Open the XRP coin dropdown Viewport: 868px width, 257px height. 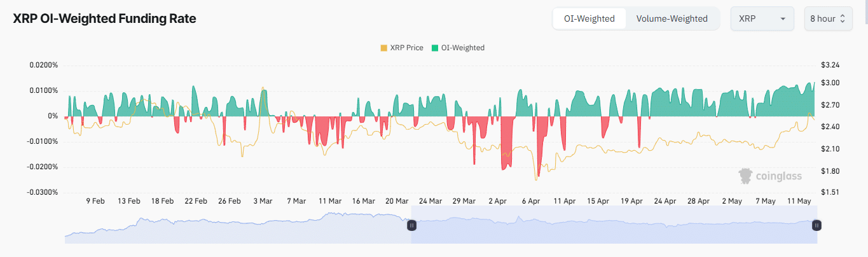762,18
